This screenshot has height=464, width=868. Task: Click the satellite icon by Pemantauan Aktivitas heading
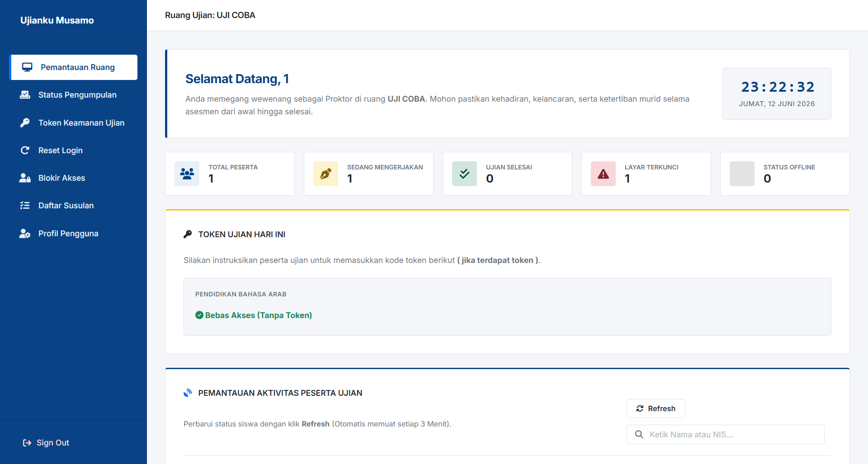point(188,393)
